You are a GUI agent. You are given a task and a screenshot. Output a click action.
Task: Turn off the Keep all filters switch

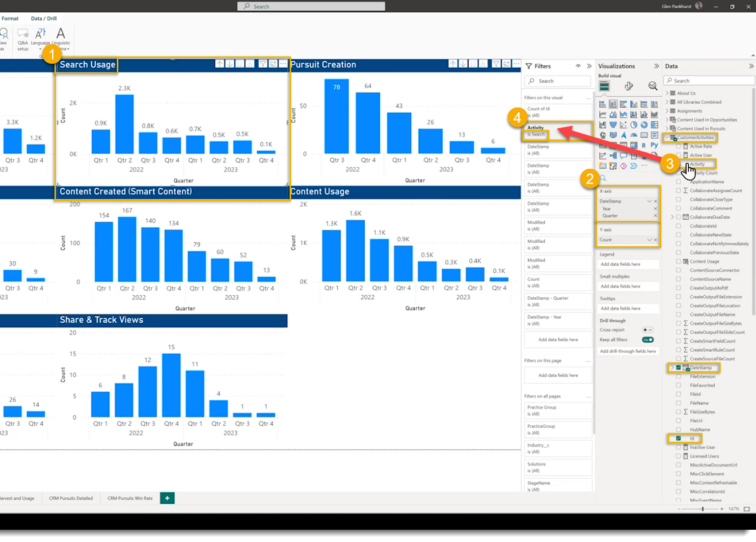pyautogui.click(x=648, y=340)
